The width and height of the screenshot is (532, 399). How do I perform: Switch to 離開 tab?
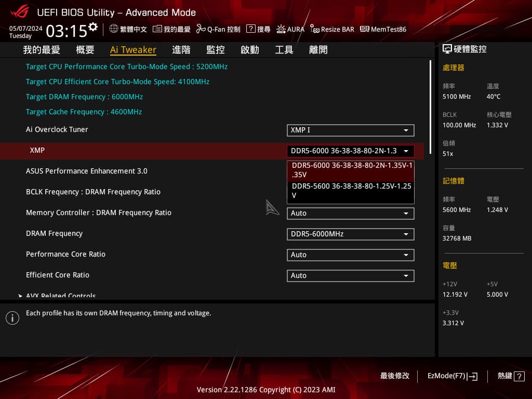(x=318, y=50)
